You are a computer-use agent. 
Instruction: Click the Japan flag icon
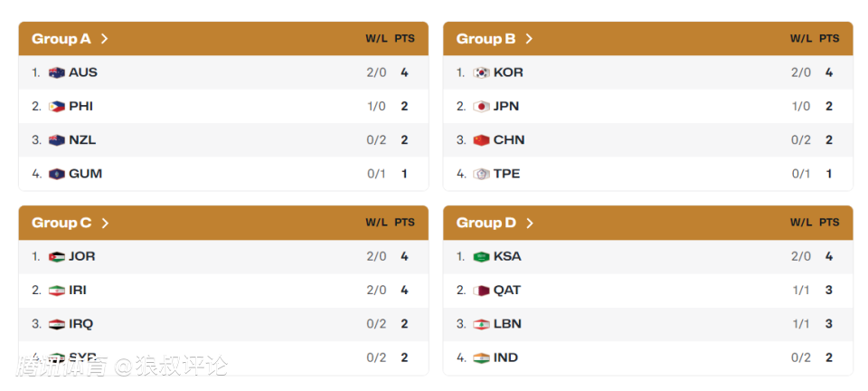click(482, 106)
